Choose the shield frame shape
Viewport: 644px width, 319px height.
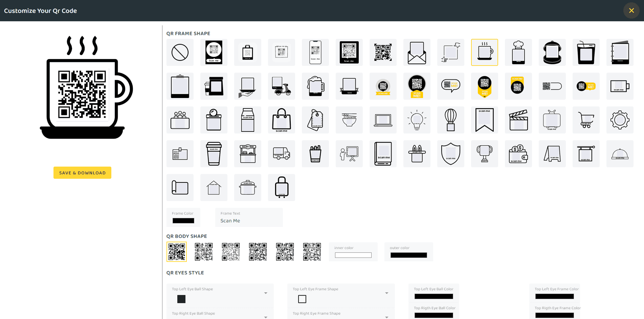(451, 154)
